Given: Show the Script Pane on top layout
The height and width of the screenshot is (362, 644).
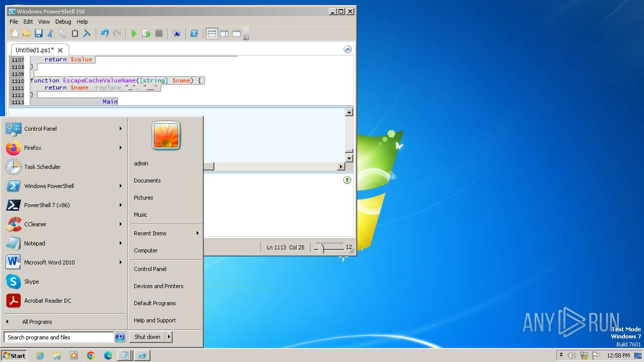Looking at the screenshot, I should 212,34.
